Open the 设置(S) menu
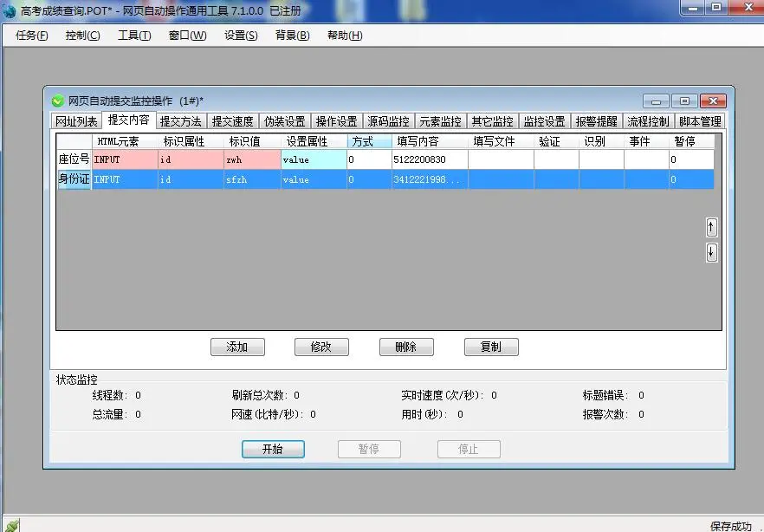764x532 pixels. [241, 36]
